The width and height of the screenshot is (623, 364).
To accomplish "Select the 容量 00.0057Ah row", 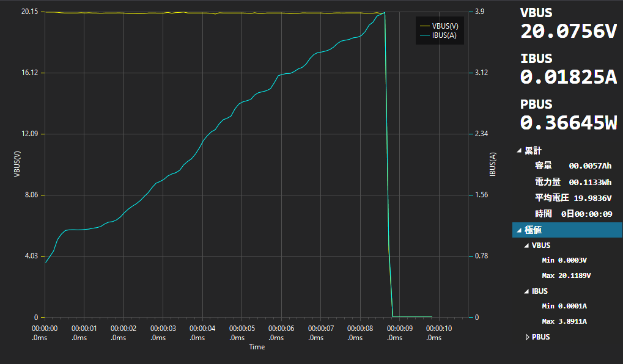I will pyautogui.click(x=572, y=166).
